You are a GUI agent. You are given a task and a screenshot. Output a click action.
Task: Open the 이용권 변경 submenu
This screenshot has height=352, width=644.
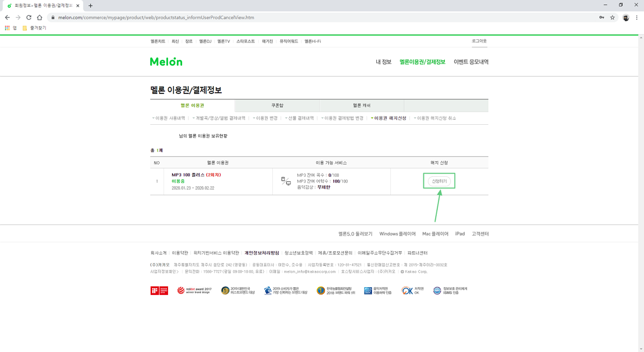[x=265, y=118]
